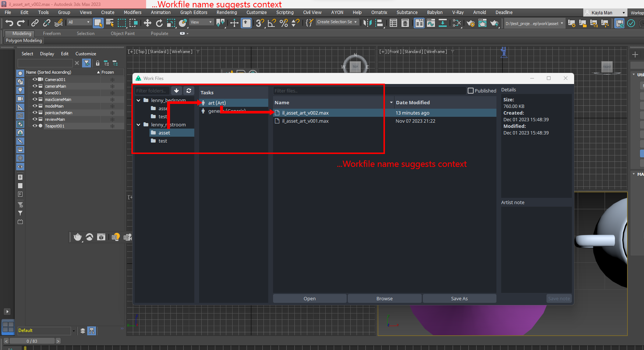Viewport: 644px width, 350px height.
Task: Click the down-arrow icon beside Filter folders
Action: point(177,91)
